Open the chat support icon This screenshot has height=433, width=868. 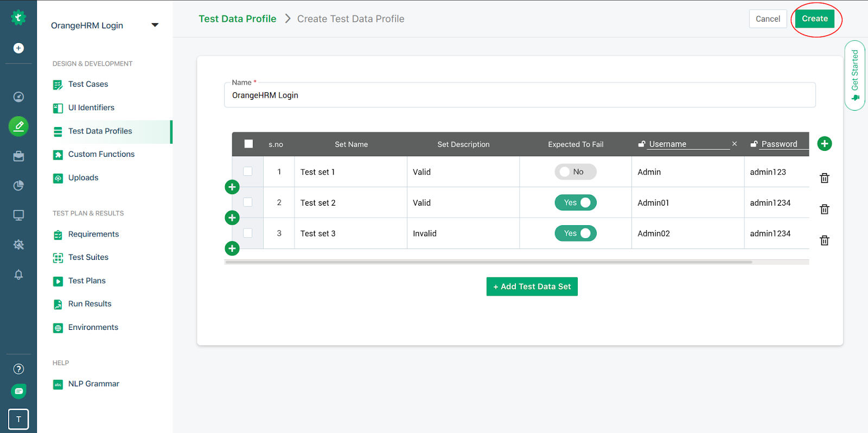point(18,391)
